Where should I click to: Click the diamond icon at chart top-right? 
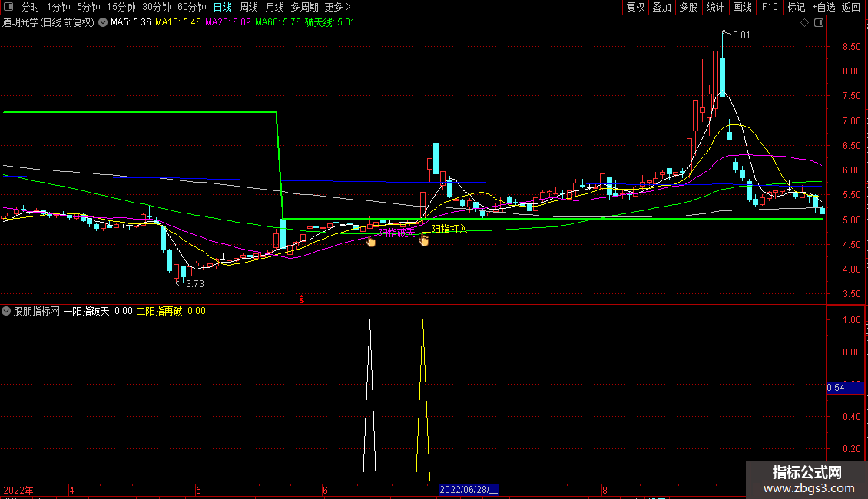pyautogui.click(x=805, y=23)
